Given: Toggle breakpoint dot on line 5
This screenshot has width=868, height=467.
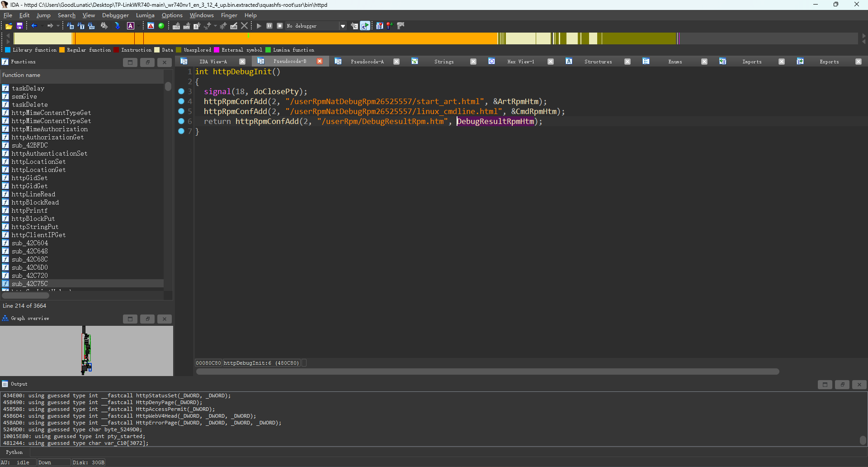Looking at the screenshot, I should point(181,111).
